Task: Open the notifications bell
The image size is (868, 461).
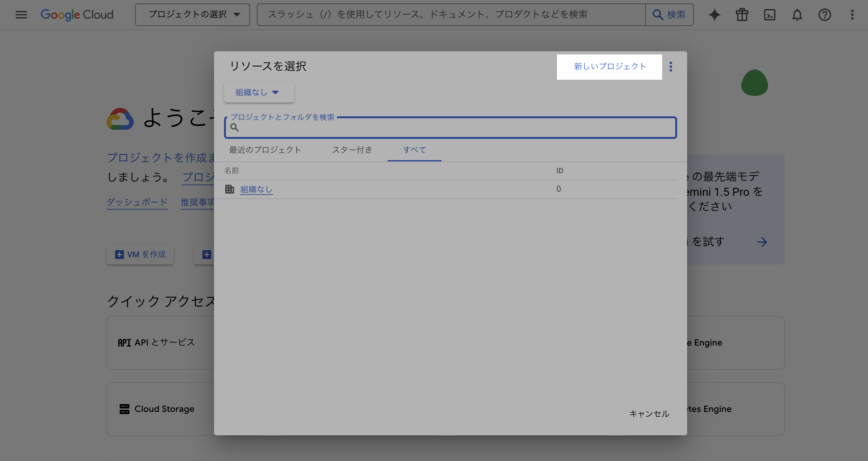Action: (797, 14)
